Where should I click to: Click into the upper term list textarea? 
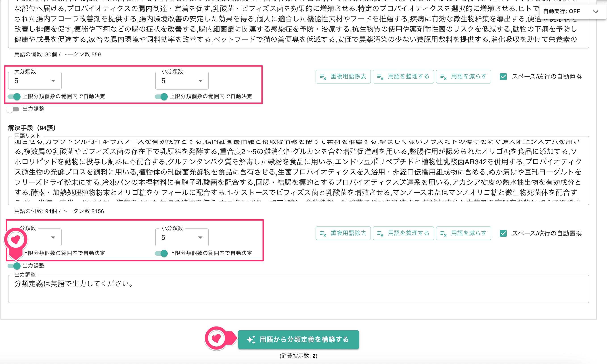(x=298, y=24)
